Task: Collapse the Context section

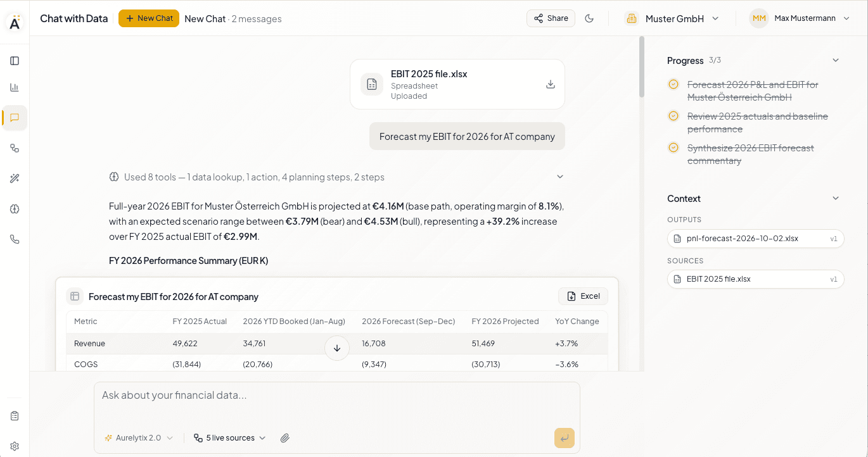Action: click(836, 198)
